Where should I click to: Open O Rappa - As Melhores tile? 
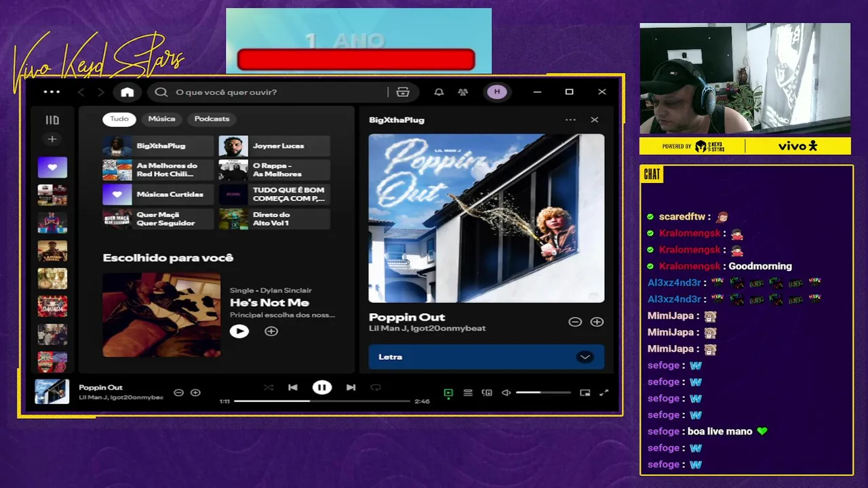click(274, 170)
